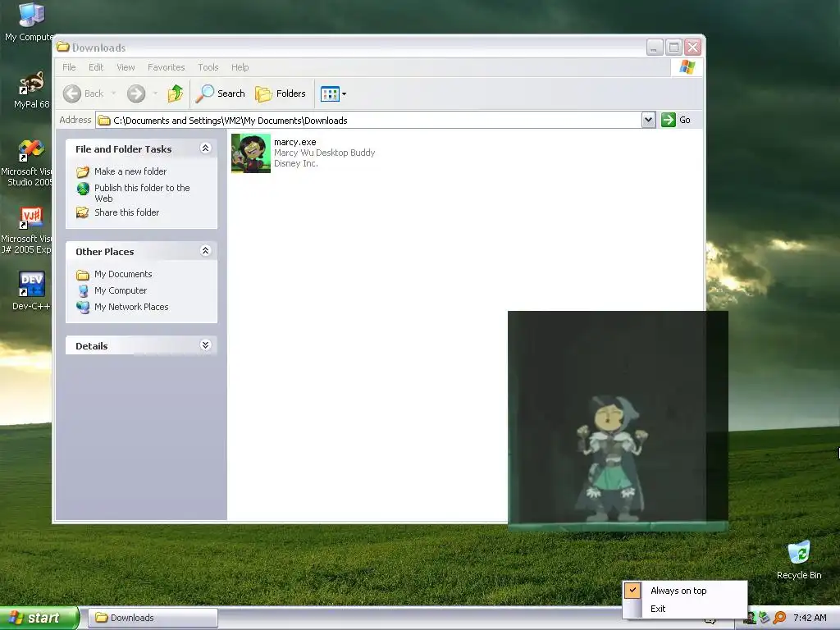Open the View menu
840x630 pixels.
coord(126,67)
